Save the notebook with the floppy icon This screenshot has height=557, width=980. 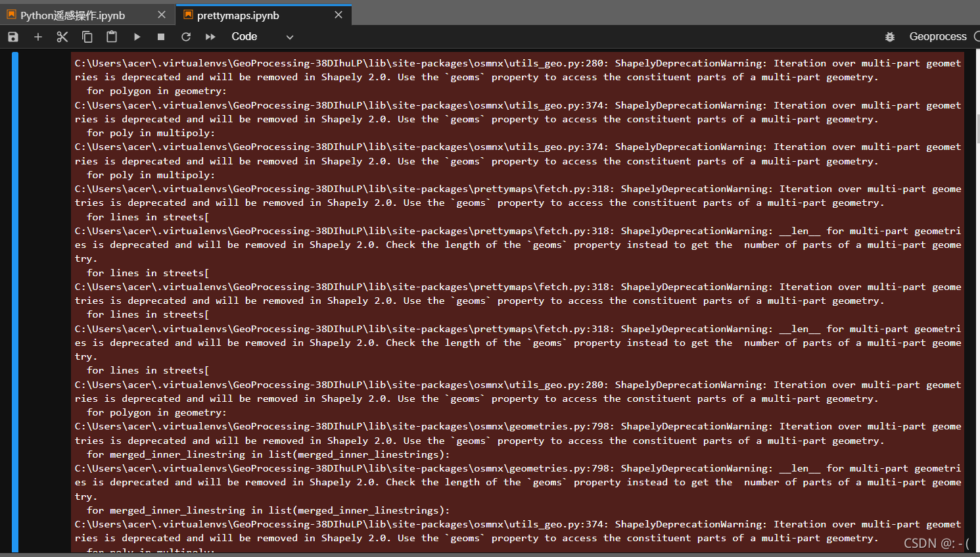(13, 37)
